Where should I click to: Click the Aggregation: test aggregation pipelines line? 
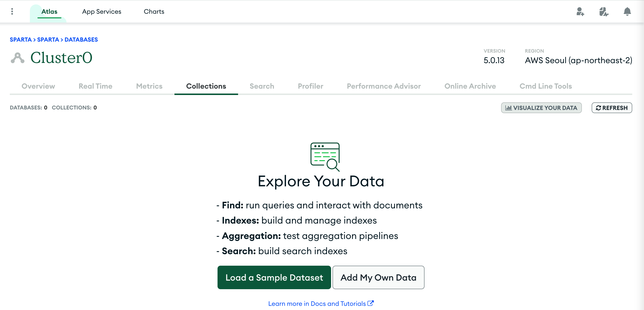[x=307, y=236]
